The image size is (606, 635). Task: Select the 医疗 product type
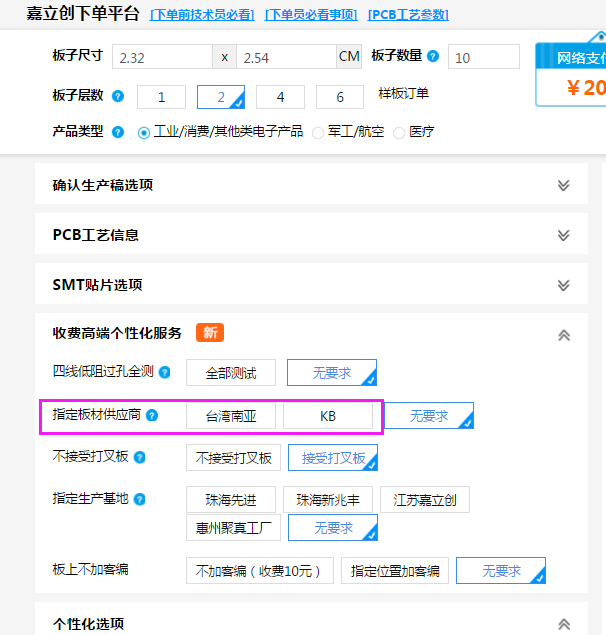[x=400, y=132]
